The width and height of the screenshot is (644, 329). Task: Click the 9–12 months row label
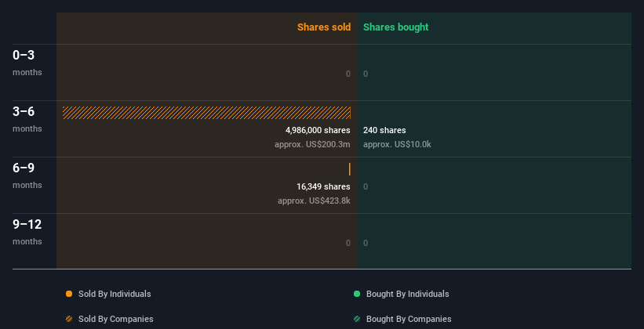(x=27, y=232)
